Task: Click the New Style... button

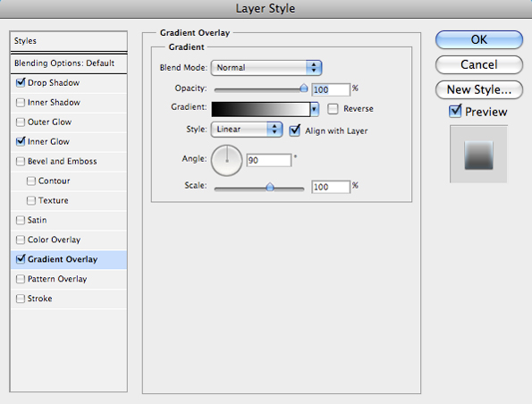Action: tap(479, 90)
